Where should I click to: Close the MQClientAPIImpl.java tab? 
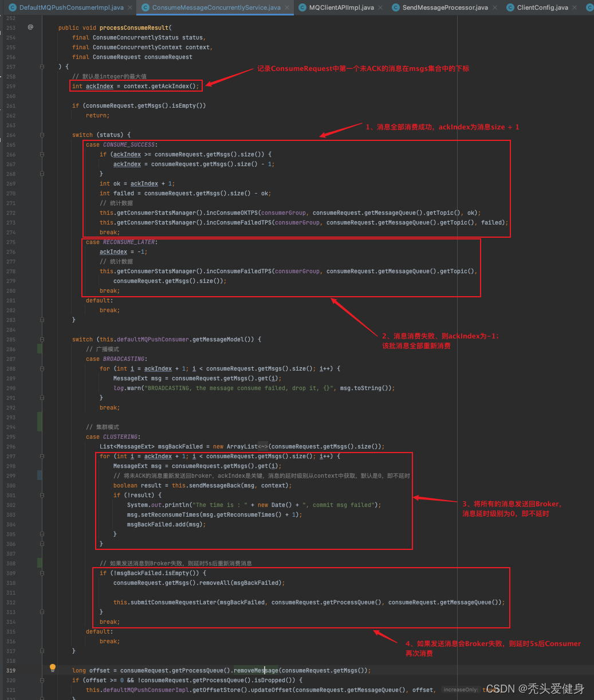pyautogui.click(x=381, y=7)
